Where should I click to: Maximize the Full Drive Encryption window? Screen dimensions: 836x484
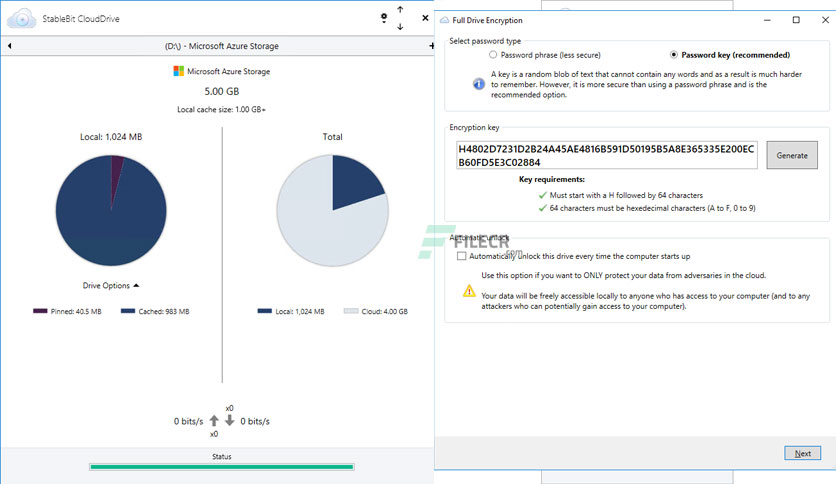[796, 20]
